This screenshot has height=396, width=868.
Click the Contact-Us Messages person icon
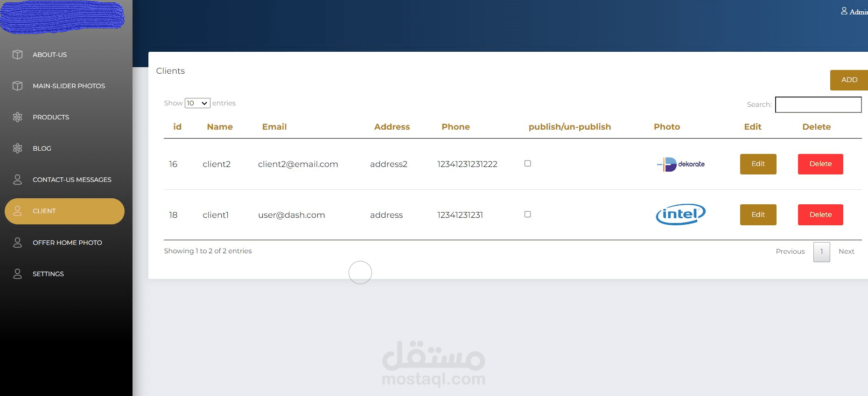pyautogui.click(x=18, y=180)
